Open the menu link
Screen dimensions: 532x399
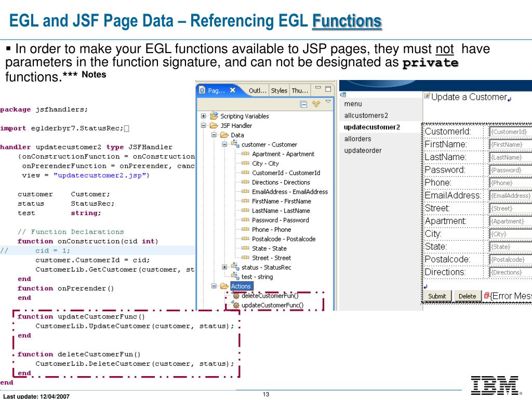(x=353, y=104)
